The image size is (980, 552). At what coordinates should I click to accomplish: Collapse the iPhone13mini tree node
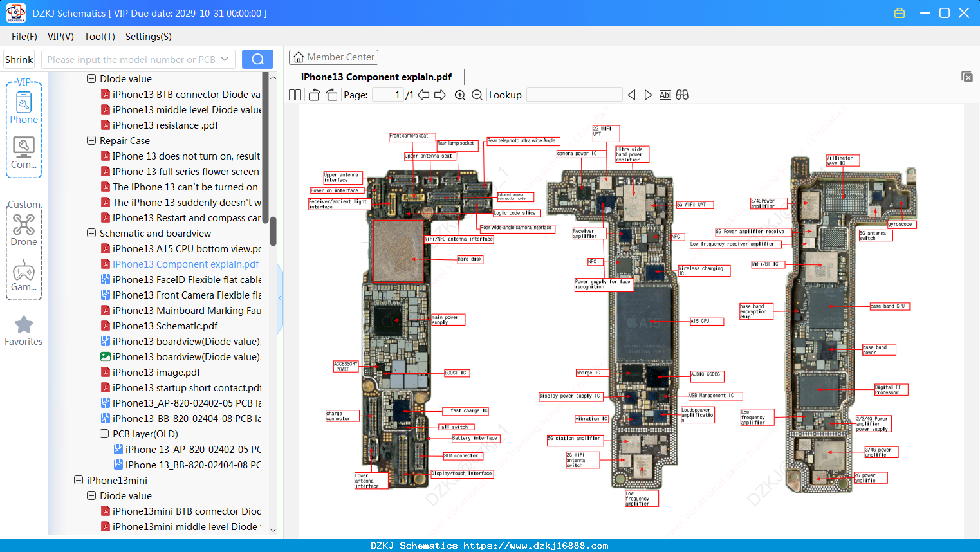79,480
